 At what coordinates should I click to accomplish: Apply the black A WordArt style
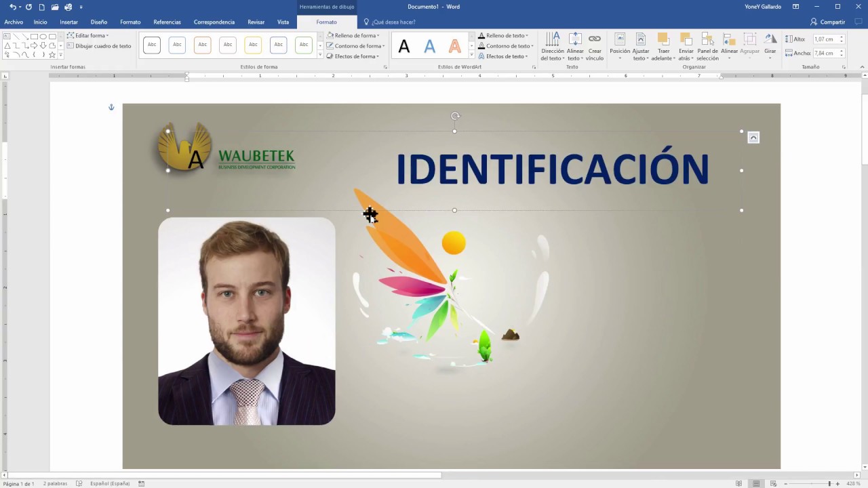click(x=404, y=46)
